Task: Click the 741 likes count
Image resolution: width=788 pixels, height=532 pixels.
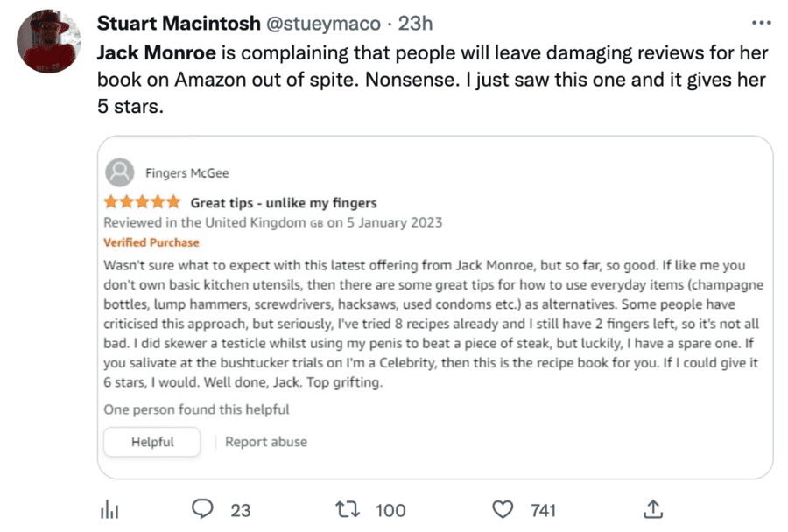Action: click(543, 510)
